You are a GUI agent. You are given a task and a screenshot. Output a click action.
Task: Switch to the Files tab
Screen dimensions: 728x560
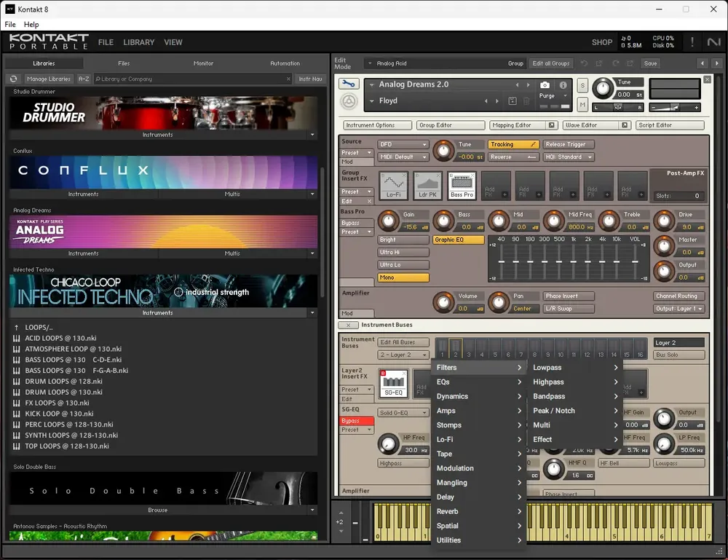tap(124, 63)
